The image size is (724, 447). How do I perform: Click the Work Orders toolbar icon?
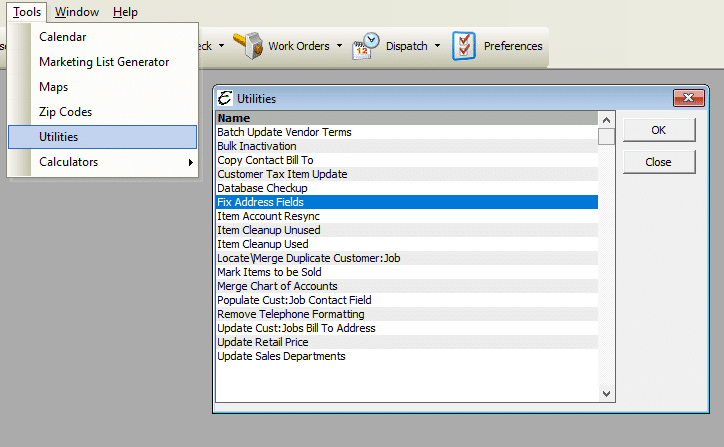click(248, 46)
